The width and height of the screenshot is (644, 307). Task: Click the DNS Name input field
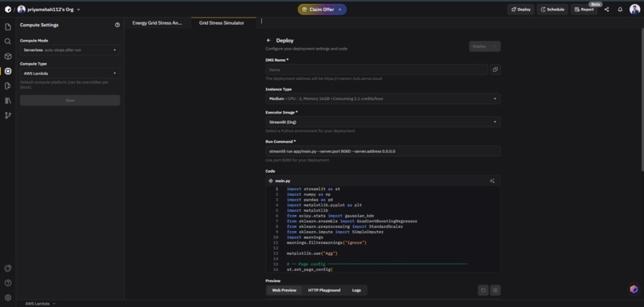376,70
